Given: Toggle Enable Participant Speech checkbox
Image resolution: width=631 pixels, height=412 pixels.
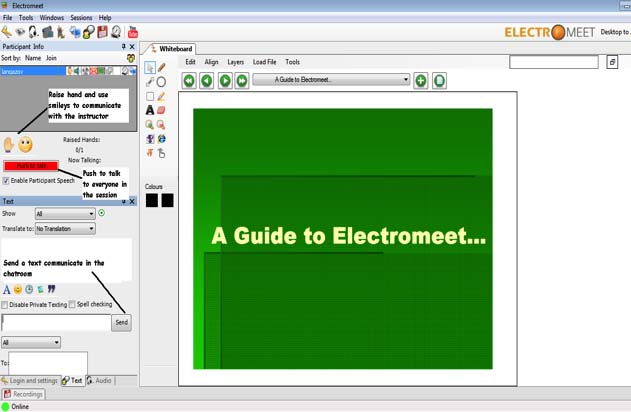Looking at the screenshot, I should click(x=6, y=181).
